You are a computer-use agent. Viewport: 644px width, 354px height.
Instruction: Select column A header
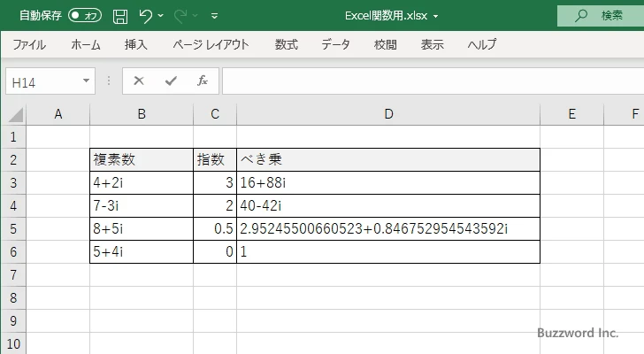coord(57,114)
